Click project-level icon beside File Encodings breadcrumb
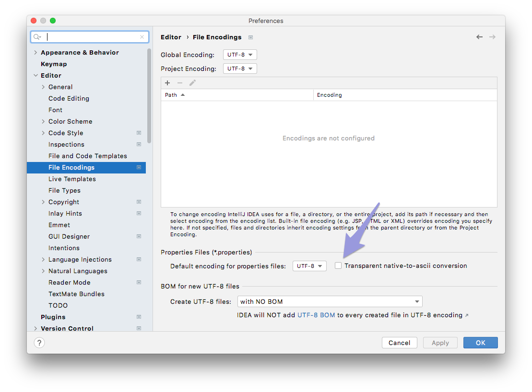The height and width of the screenshot is (392, 532). (x=250, y=37)
